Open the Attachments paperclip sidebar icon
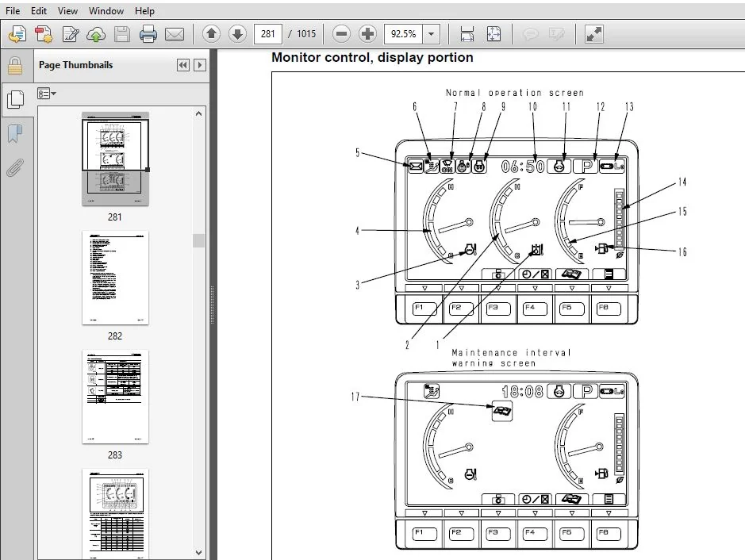Screen dimensions: 745x560 point(15,167)
